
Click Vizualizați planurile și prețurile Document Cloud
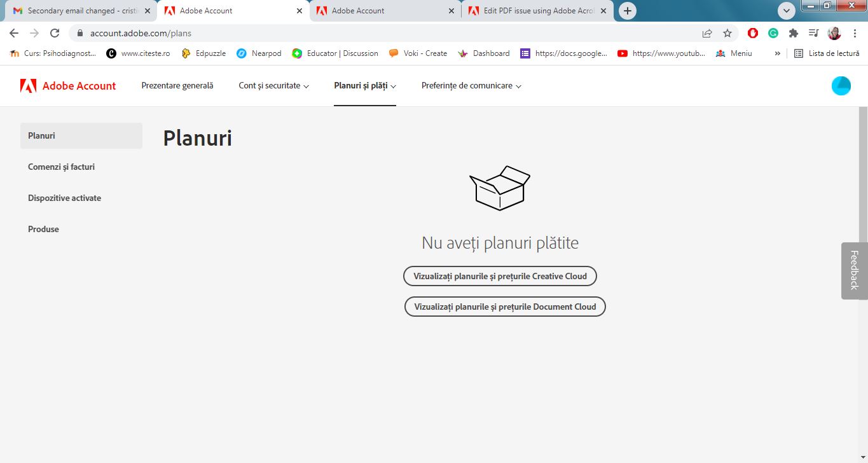click(504, 306)
